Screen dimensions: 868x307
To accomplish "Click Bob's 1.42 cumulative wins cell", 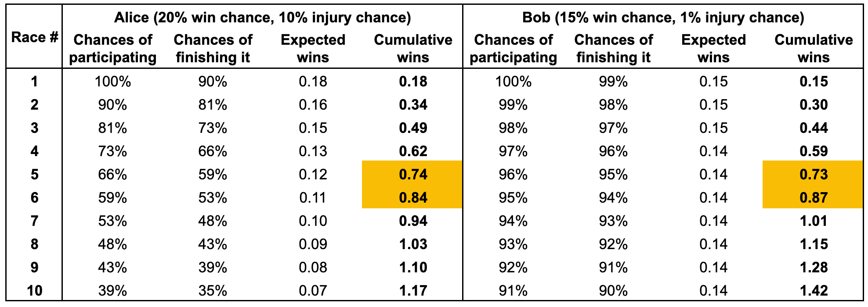I will tap(814, 291).
